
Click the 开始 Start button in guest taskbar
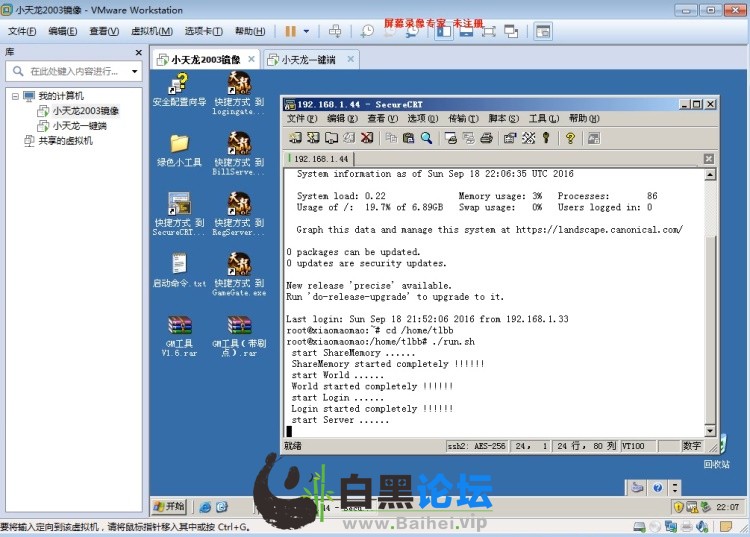pyautogui.click(x=169, y=506)
